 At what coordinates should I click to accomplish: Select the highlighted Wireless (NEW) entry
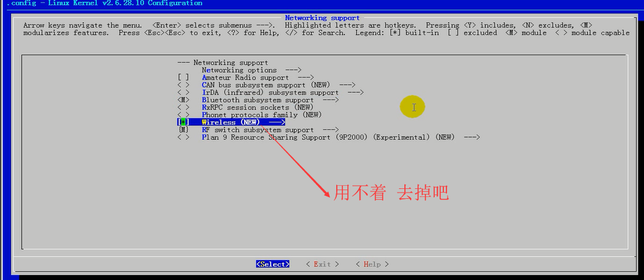[231, 122]
